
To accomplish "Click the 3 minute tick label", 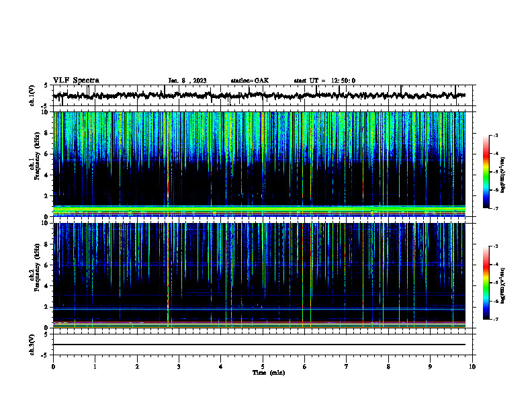I will click(179, 367).
